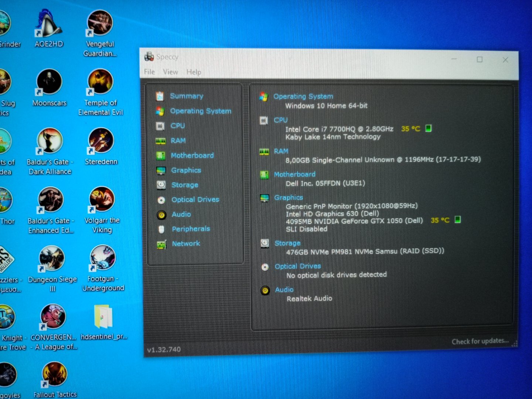The image size is (532, 399).
Task: Click the v1.32.740 version label
Action: [x=164, y=349]
